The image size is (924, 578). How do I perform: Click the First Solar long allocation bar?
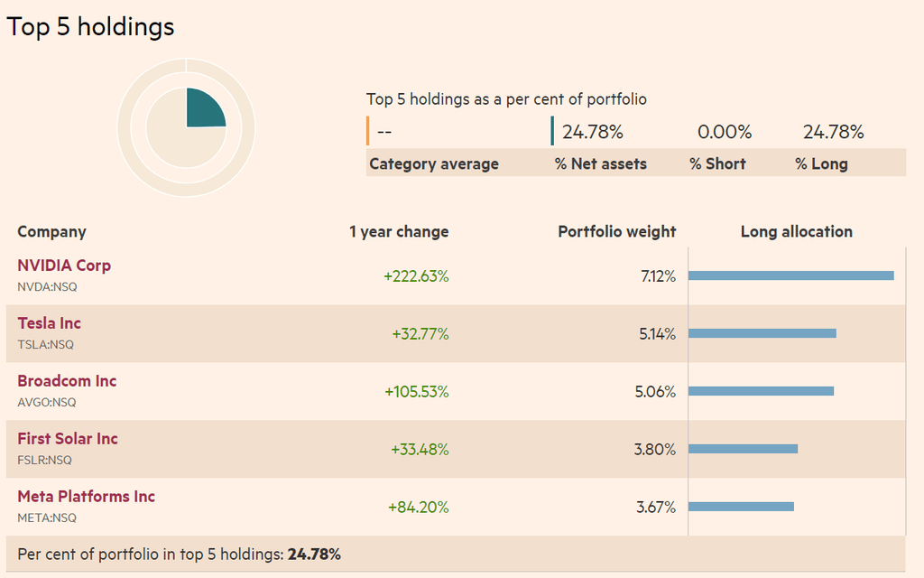[744, 449]
